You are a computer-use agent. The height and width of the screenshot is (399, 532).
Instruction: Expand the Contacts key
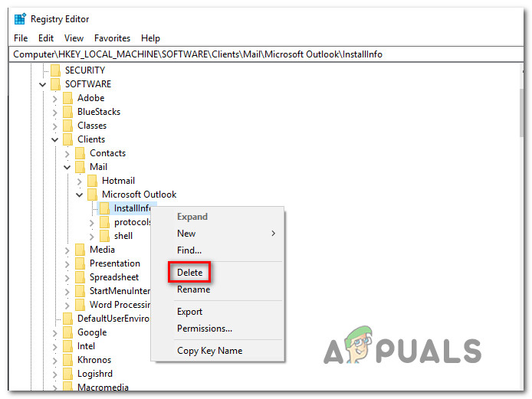tap(67, 154)
